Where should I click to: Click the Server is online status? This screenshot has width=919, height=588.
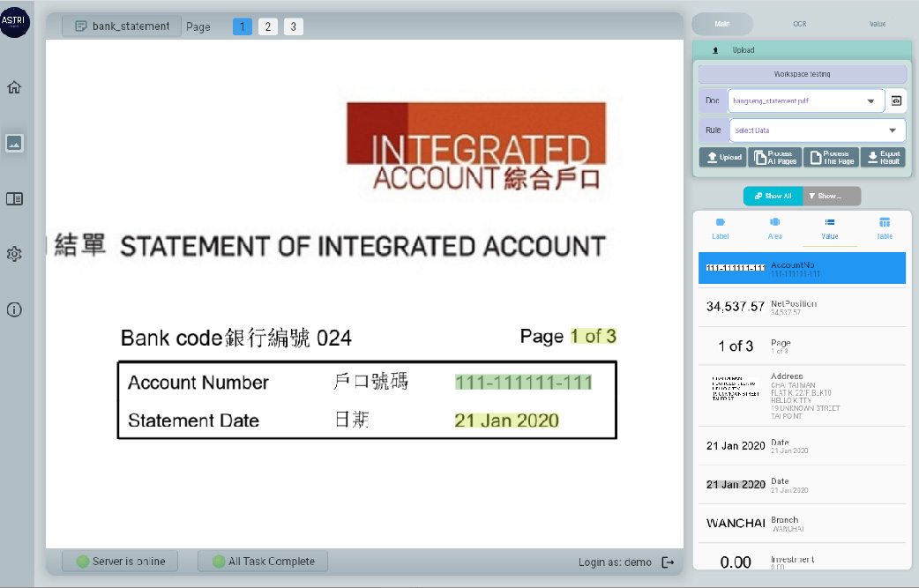(121, 561)
